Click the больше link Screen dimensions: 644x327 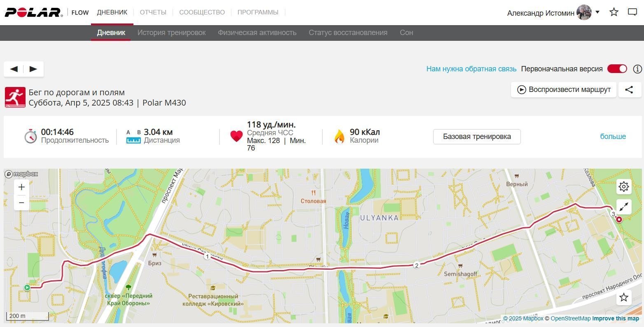tap(613, 136)
